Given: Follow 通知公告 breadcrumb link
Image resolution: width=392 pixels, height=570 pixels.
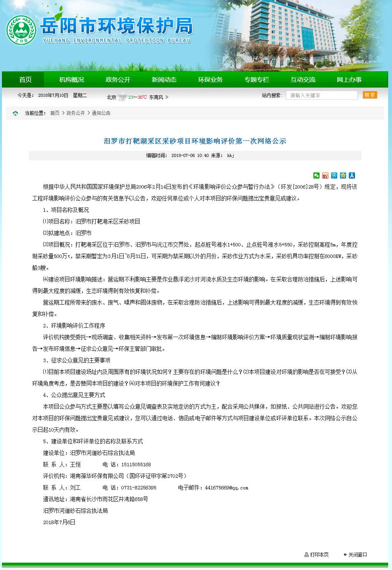Looking at the screenshot, I should 101,113.
